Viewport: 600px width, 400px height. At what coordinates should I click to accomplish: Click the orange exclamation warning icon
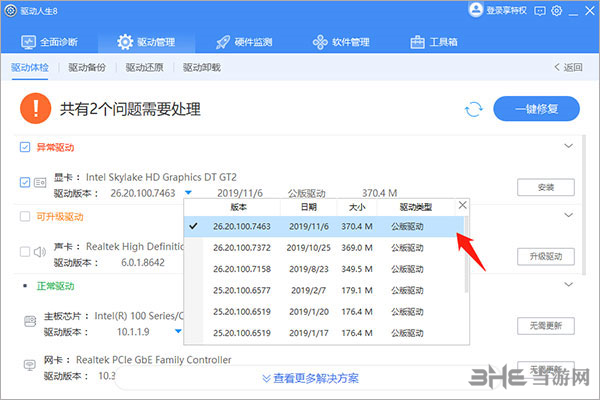[x=36, y=108]
